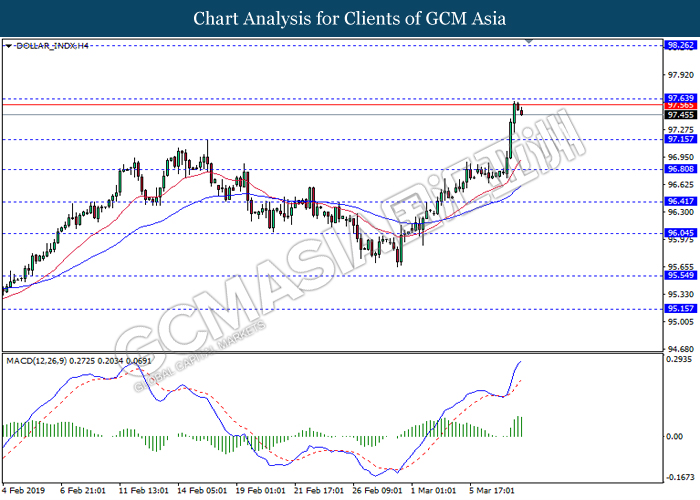Click the 5 Mar 17:01 time label
This screenshot has width=700, height=500.
pos(492,490)
